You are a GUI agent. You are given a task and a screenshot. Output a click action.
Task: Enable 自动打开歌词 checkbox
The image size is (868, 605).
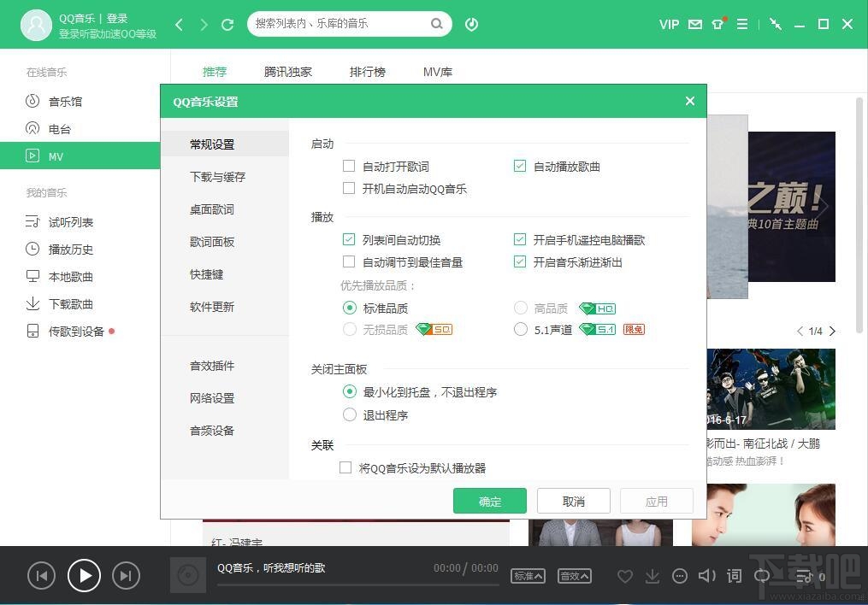click(x=348, y=166)
